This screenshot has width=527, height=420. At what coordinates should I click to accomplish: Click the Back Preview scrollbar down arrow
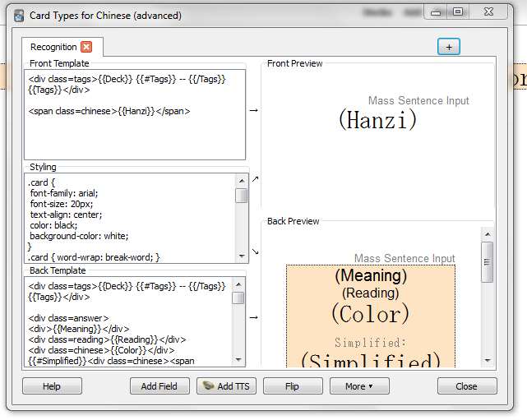[x=488, y=361]
